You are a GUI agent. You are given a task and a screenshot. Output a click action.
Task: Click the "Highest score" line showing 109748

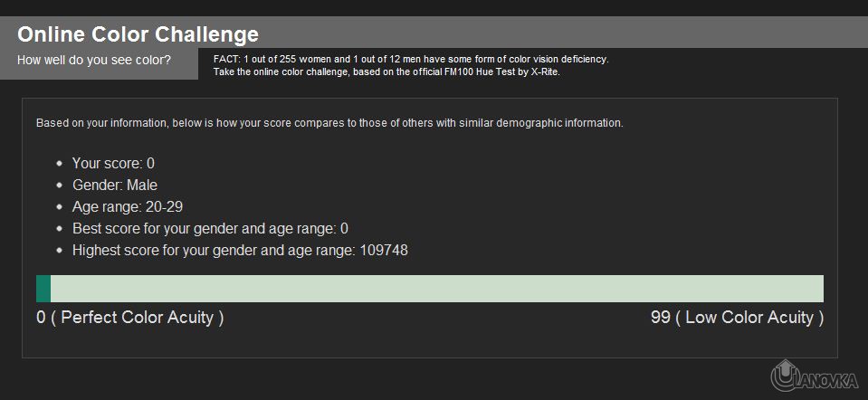(240, 250)
